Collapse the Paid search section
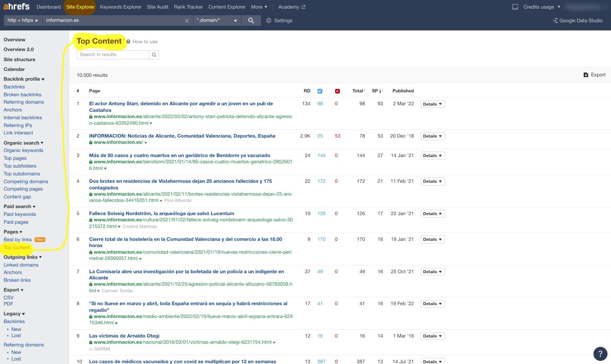 [x=20, y=207]
